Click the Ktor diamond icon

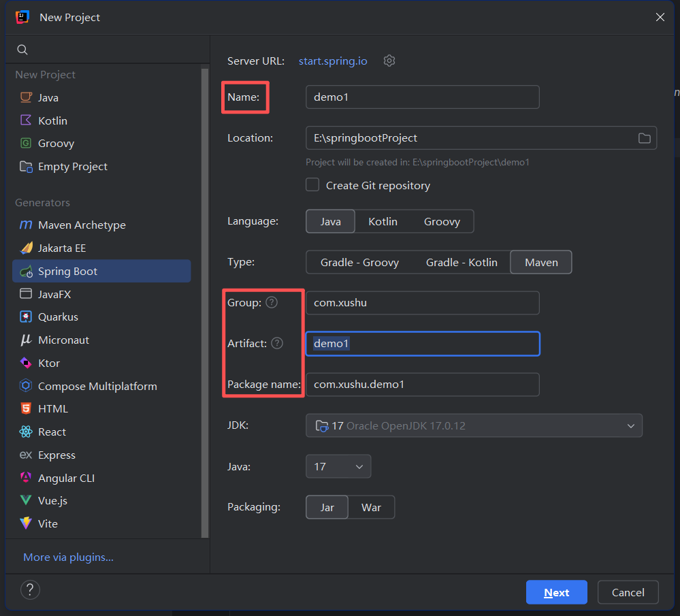(26, 363)
